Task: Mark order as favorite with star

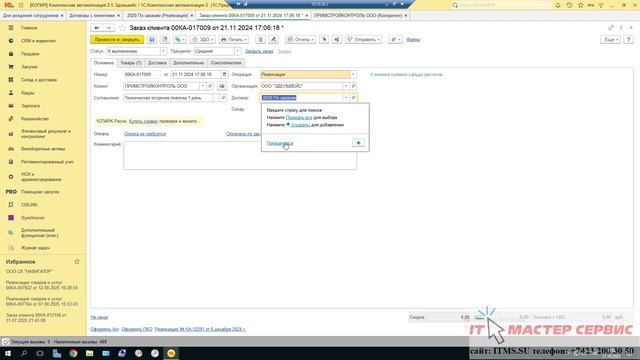Action: point(122,28)
